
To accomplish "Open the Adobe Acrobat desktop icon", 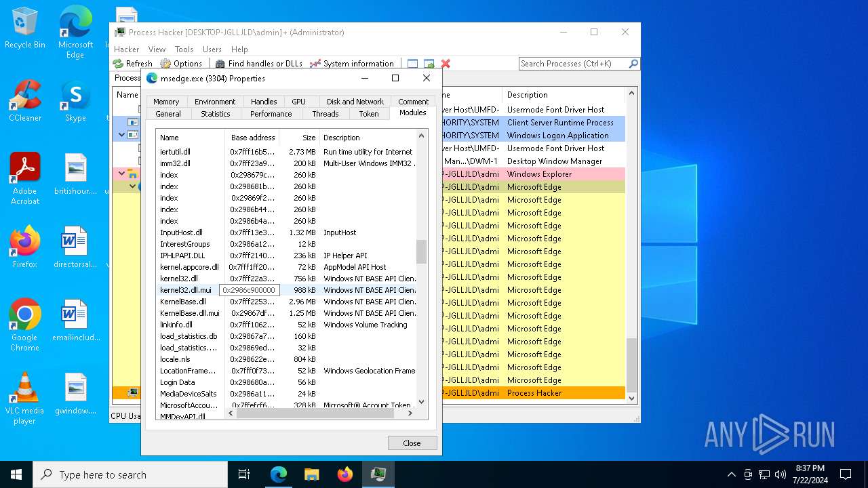I will 25,179.
